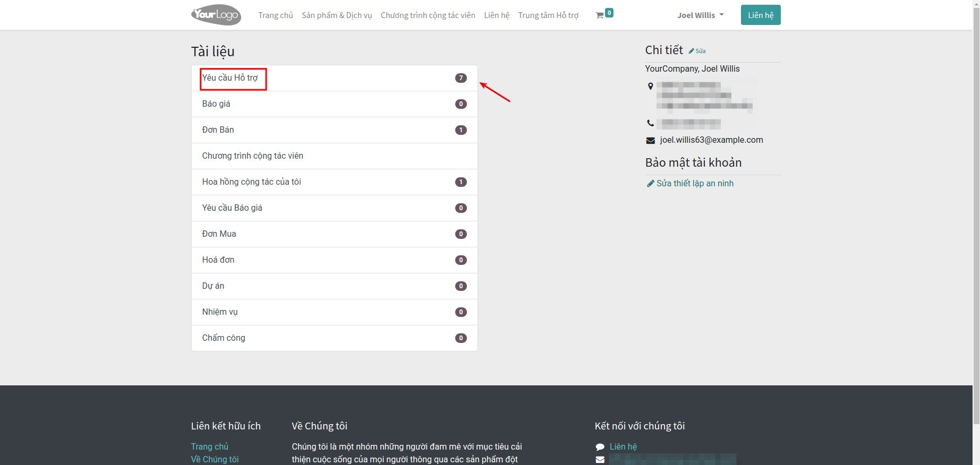Open the Trang chủ menu item

pyautogui.click(x=275, y=15)
